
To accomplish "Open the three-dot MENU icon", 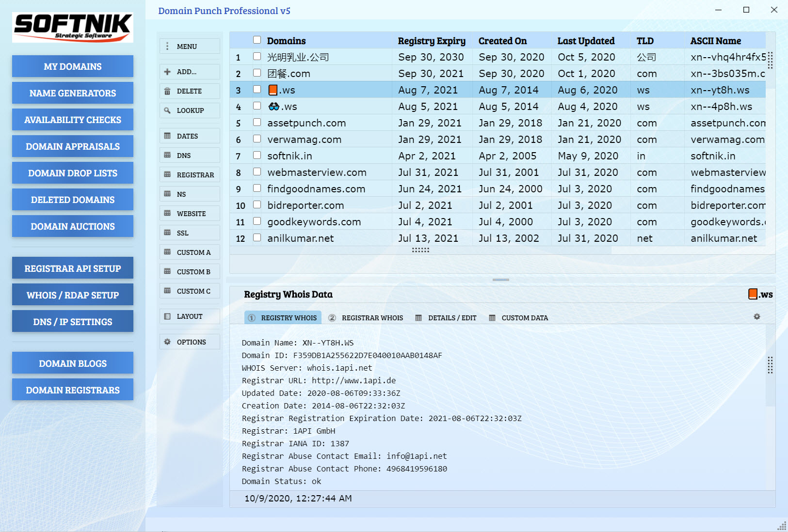I will click(167, 46).
